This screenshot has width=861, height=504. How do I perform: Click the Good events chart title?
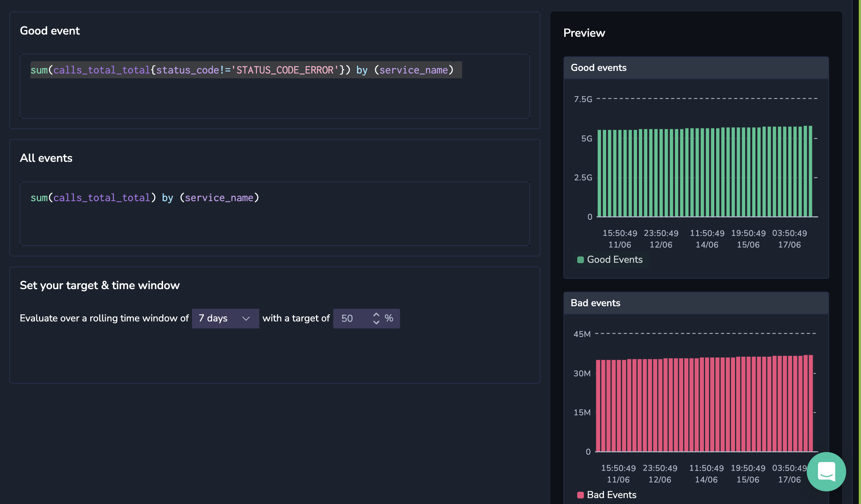[x=599, y=68]
